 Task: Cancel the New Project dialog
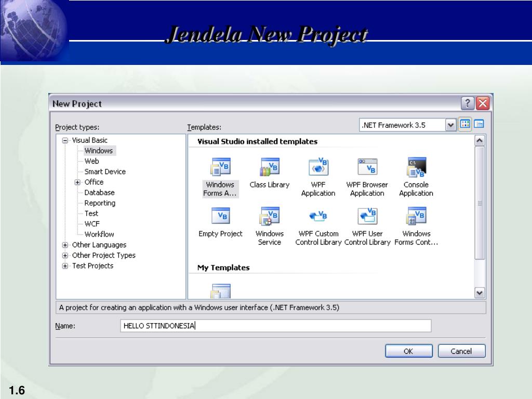point(461,351)
